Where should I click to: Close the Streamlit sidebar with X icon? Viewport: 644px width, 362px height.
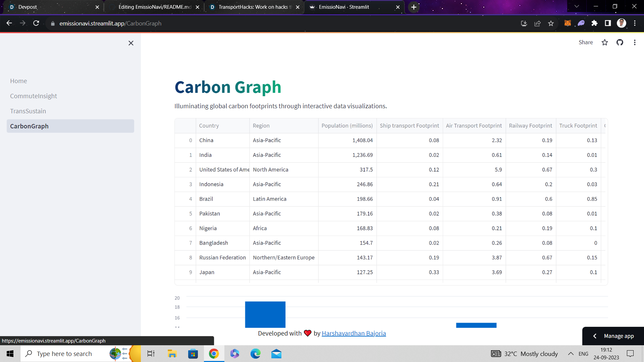pos(131,43)
